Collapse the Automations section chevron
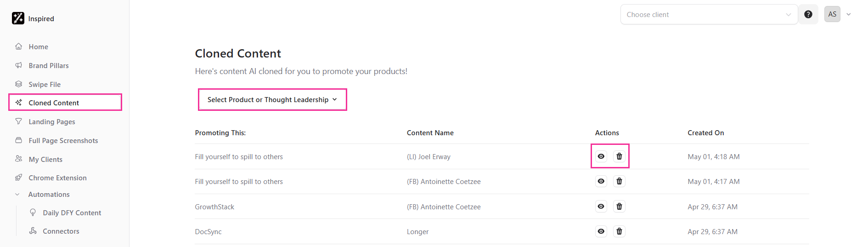The image size is (868, 247). pos(17,195)
